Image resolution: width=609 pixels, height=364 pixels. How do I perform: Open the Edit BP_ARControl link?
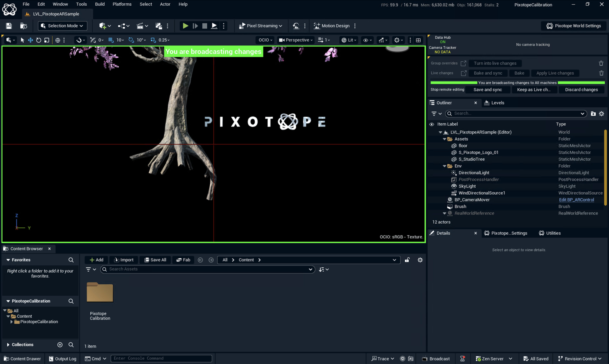[x=576, y=200]
